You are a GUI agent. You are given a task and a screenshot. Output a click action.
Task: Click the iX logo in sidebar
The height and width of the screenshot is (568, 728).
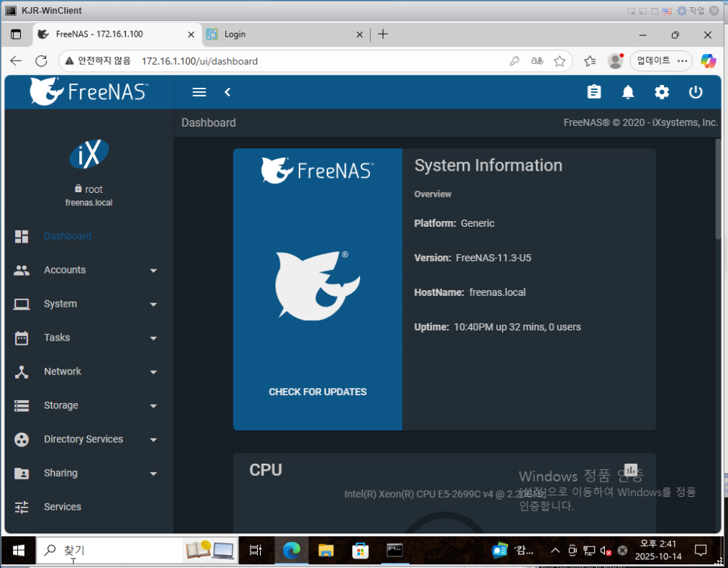pyautogui.click(x=89, y=153)
